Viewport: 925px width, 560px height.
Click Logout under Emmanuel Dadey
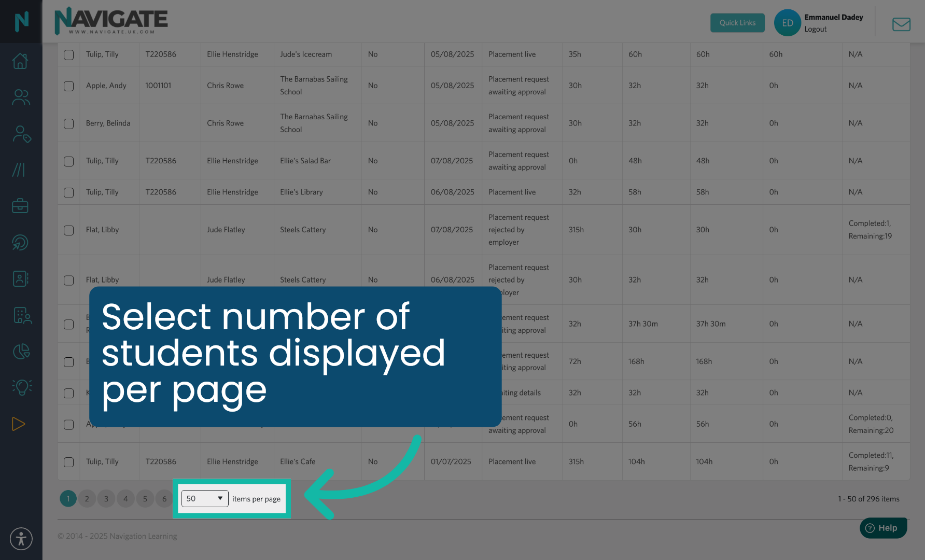pyautogui.click(x=815, y=29)
